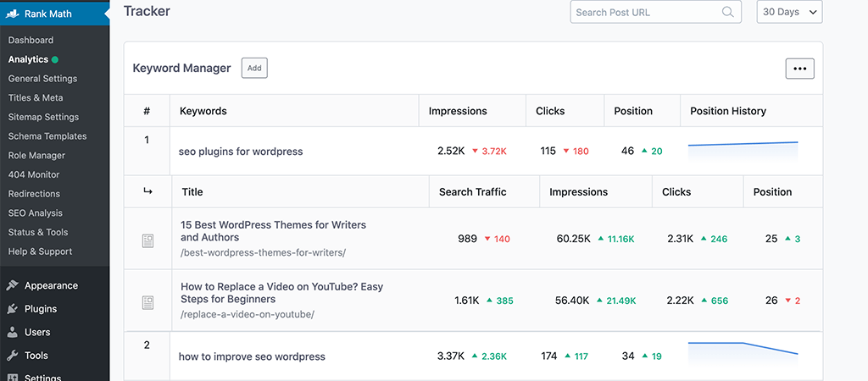Open Analytics in the sidebar
This screenshot has height=381, width=868.
coord(28,59)
